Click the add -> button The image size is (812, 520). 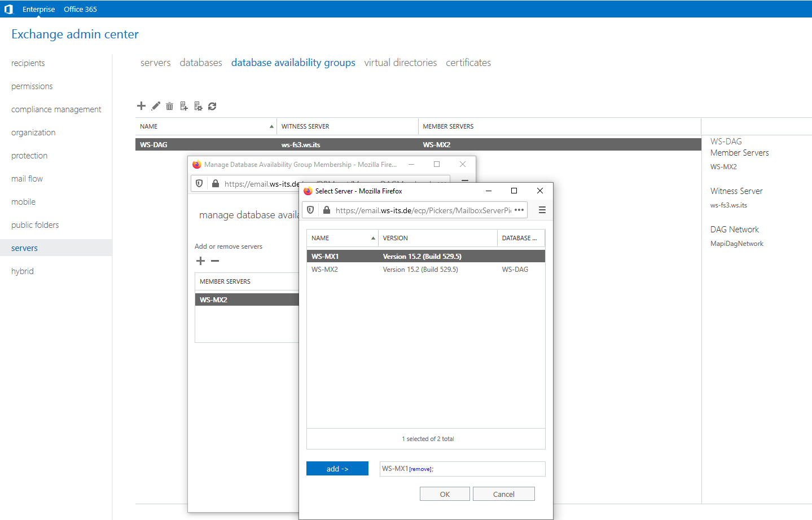pyautogui.click(x=337, y=469)
